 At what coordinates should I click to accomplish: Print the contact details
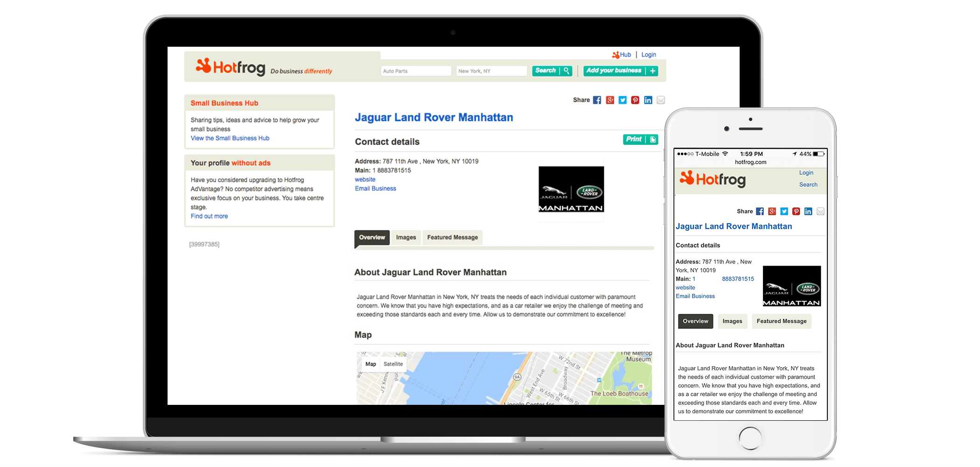pyautogui.click(x=640, y=139)
